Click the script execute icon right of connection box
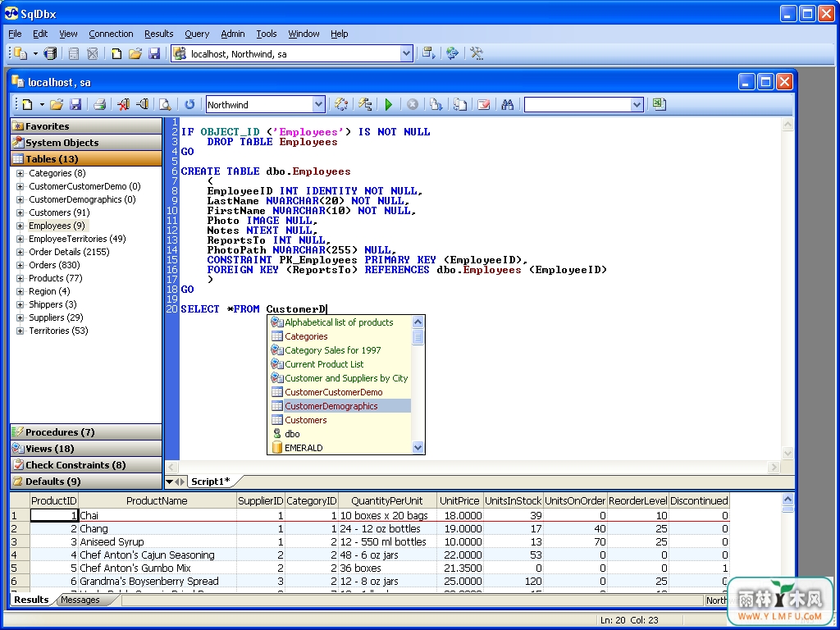 (x=428, y=53)
